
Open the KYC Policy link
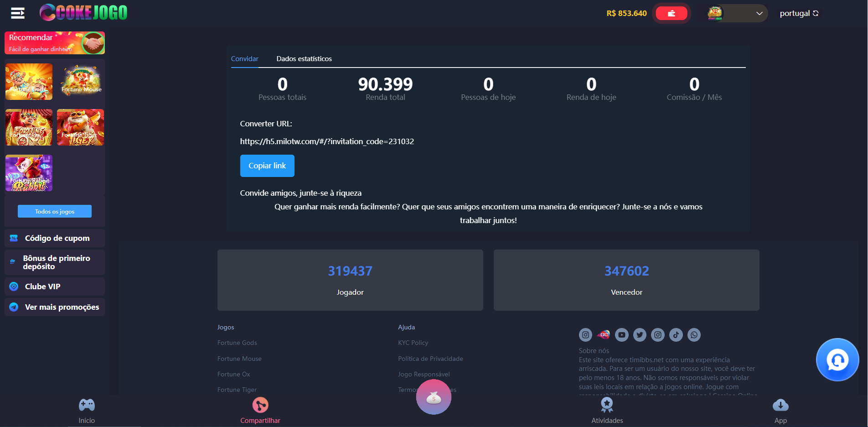coord(413,343)
